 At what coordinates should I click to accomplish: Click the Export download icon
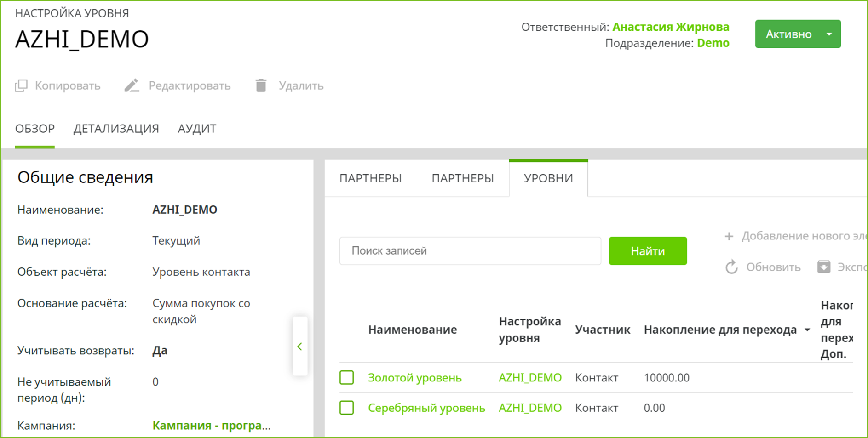click(823, 267)
